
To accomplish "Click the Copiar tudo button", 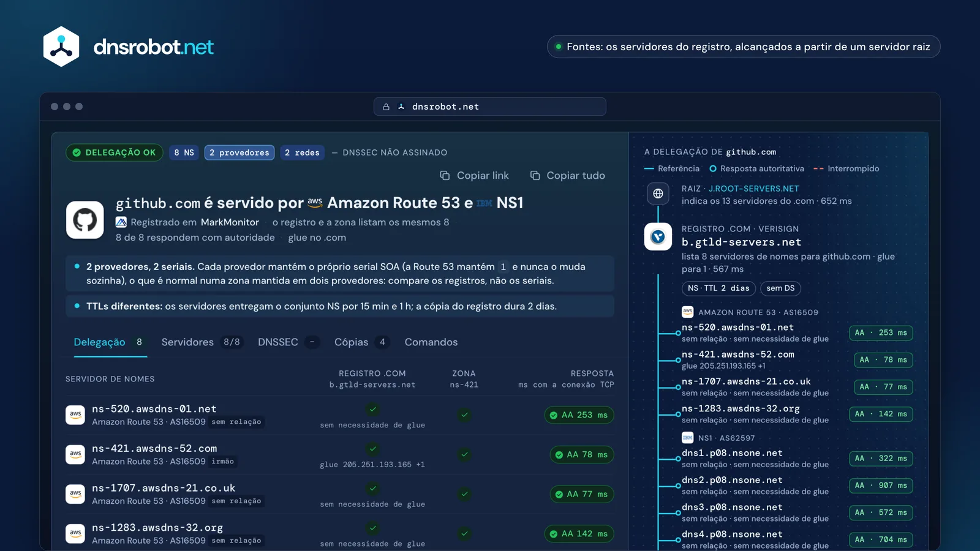I will click(568, 176).
